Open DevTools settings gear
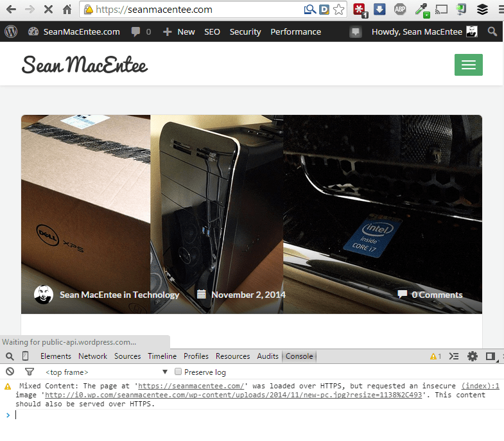Image resolution: width=504 pixels, height=441 pixels. 472,356
